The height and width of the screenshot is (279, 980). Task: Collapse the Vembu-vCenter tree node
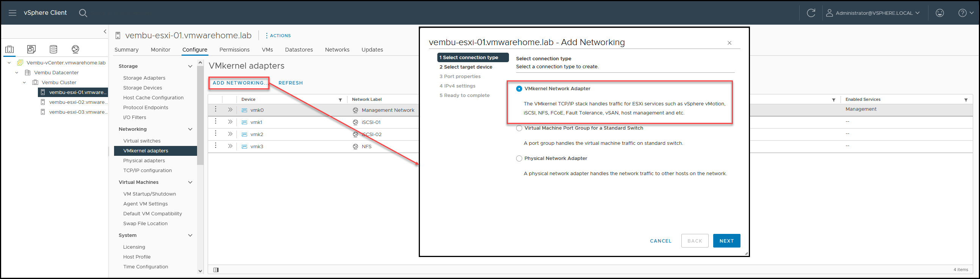(9, 63)
